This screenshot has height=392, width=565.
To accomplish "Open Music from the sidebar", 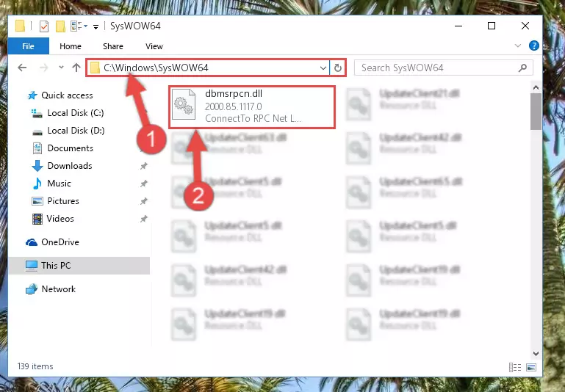I will 59,184.
